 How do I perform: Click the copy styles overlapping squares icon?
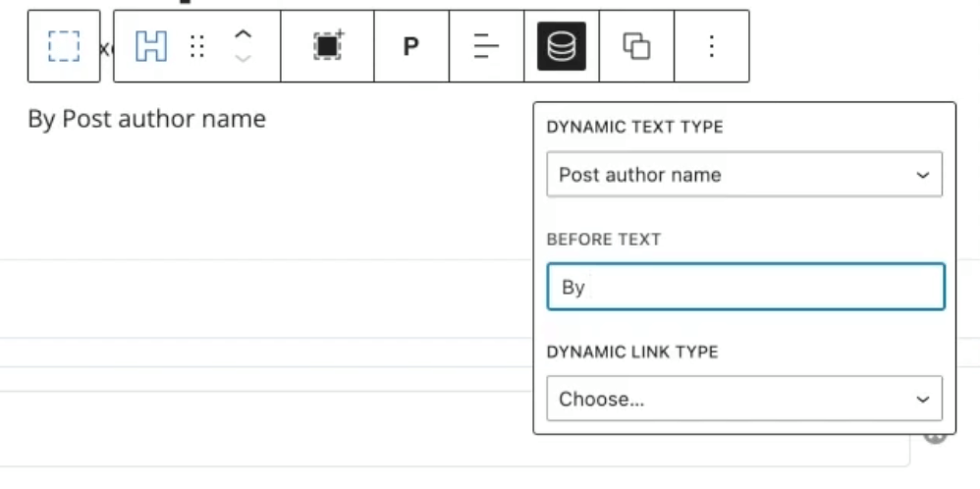pyautogui.click(x=636, y=46)
